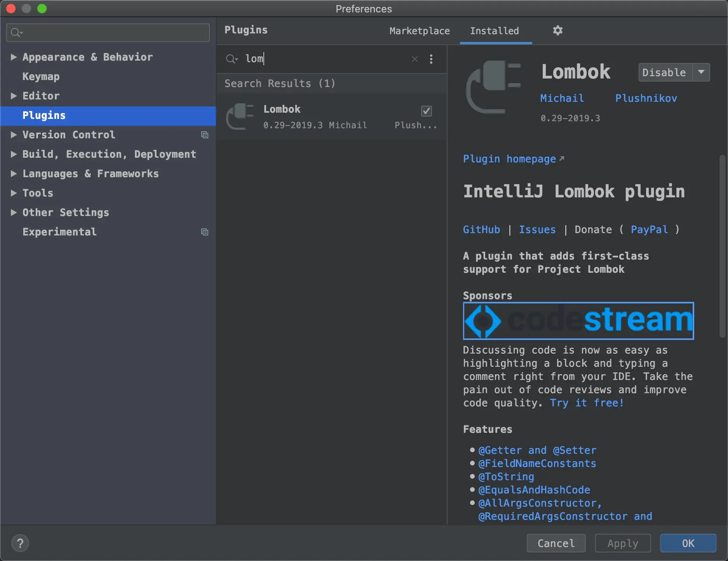Viewport: 728px width, 561px height.
Task: Open the PayPal donate link
Action: click(x=649, y=230)
